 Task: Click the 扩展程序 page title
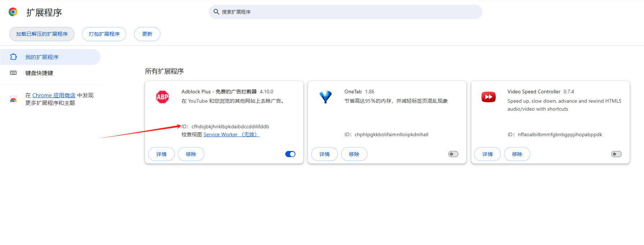point(44,13)
